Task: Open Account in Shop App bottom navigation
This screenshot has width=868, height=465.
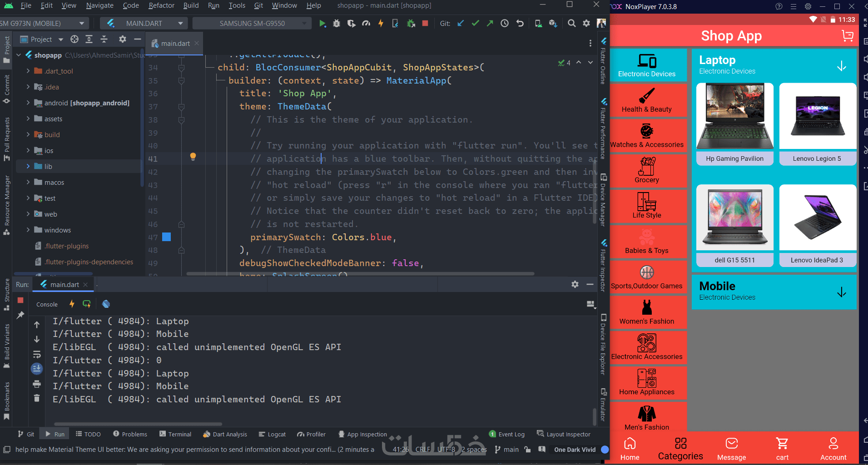Action: pos(833,449)
